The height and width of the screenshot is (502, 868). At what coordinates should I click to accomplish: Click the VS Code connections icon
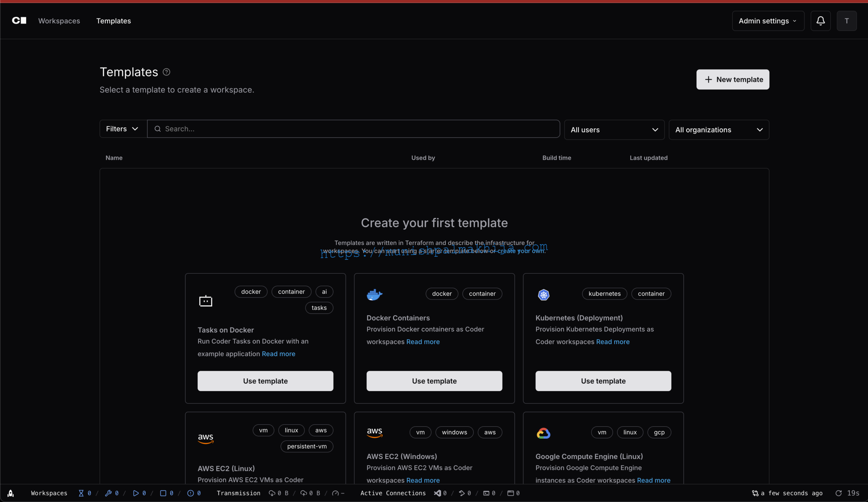pyautogui.click(x=437, y=493)
